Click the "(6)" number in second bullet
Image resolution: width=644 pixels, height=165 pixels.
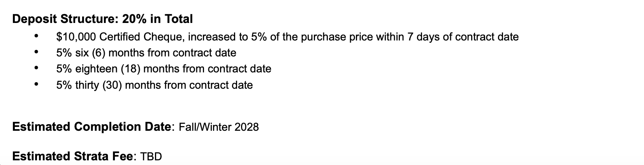click(x=99, y=53)
